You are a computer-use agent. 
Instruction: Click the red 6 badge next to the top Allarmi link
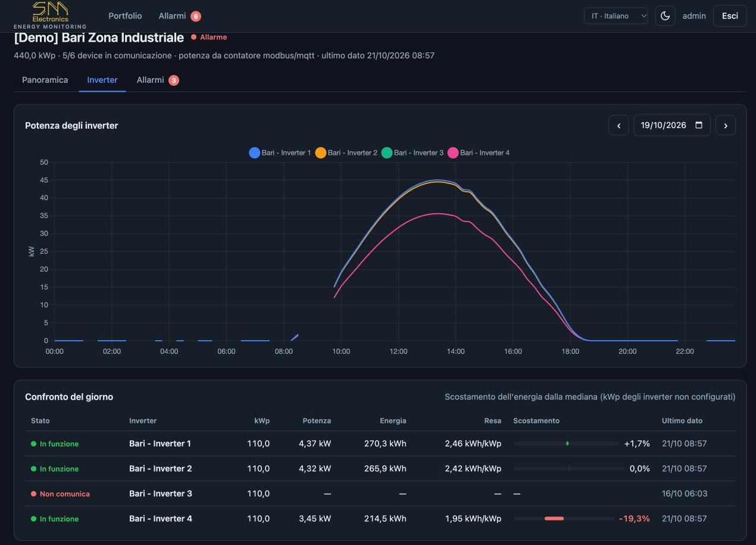[x=196, y=16]
